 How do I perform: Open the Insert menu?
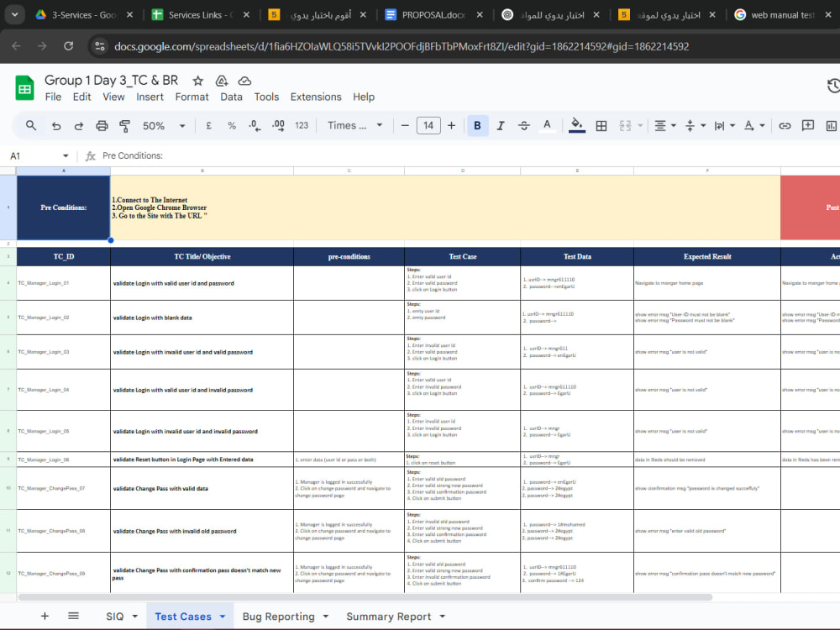pos(150,97)
